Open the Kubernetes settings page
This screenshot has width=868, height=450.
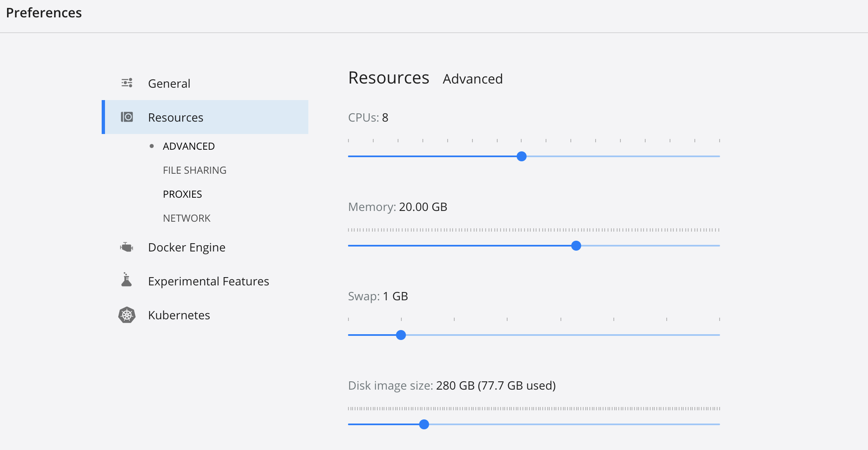point(179,315)
